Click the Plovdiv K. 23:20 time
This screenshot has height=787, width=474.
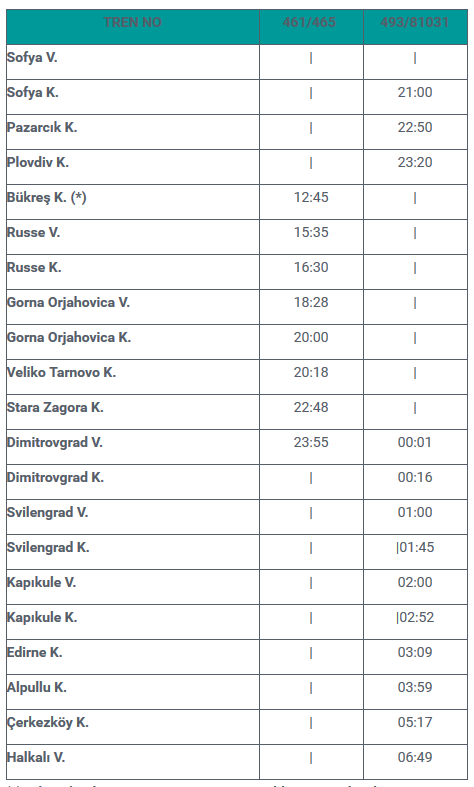point(415,163)
